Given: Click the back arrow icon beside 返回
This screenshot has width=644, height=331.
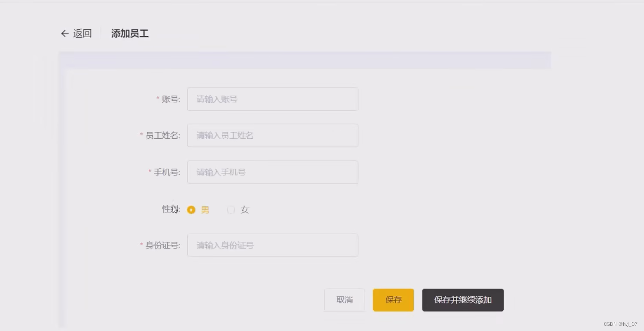Looking at the screenshot, I should click(65, 34).
